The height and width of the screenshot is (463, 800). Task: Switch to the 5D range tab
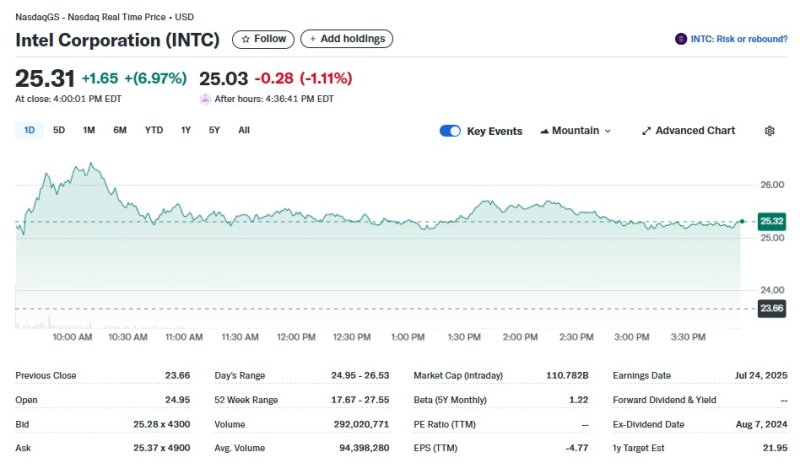pyautogui.click(x=59, y=130)
